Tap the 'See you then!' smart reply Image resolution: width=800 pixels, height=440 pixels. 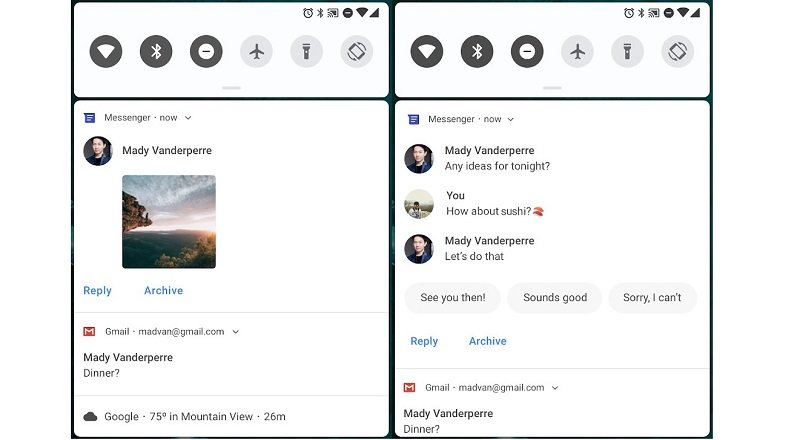453,298
